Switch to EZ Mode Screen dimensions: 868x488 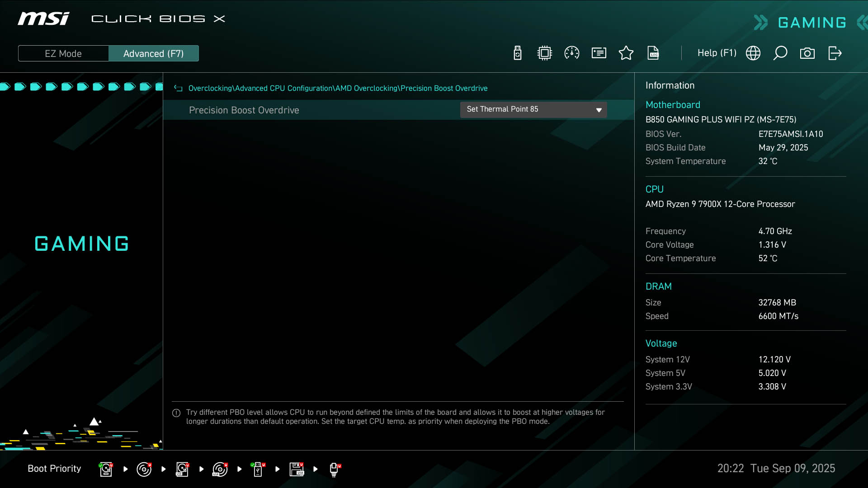[63, 54]
